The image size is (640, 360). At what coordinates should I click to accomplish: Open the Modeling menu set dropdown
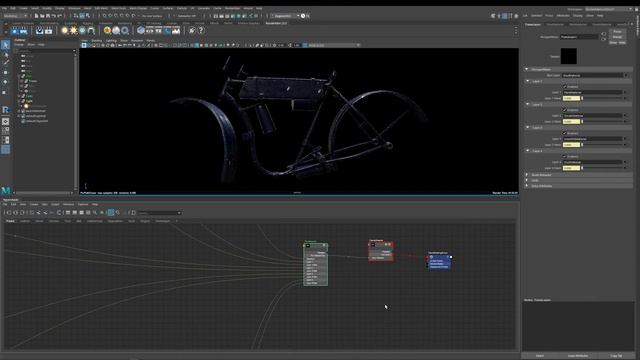pos(15,16)
